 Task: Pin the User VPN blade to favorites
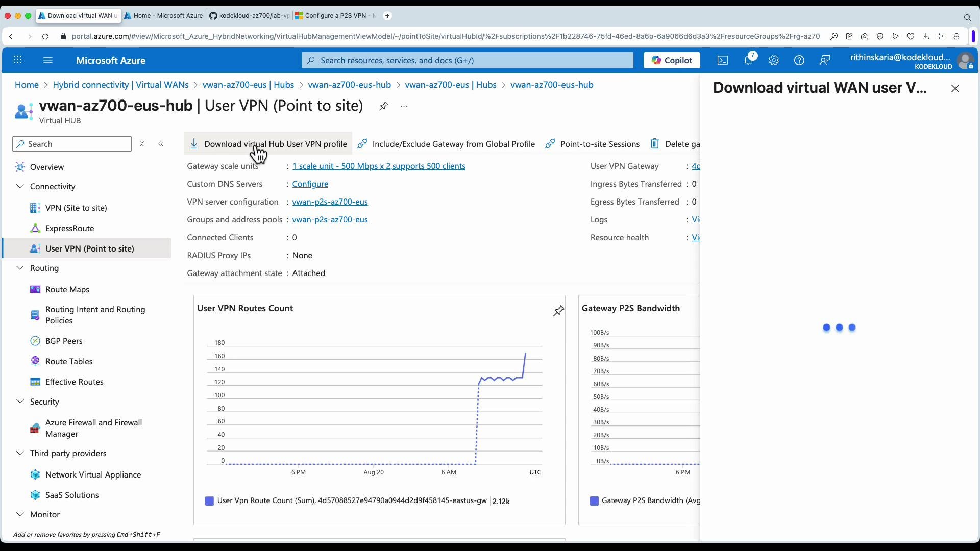(384, 106)
